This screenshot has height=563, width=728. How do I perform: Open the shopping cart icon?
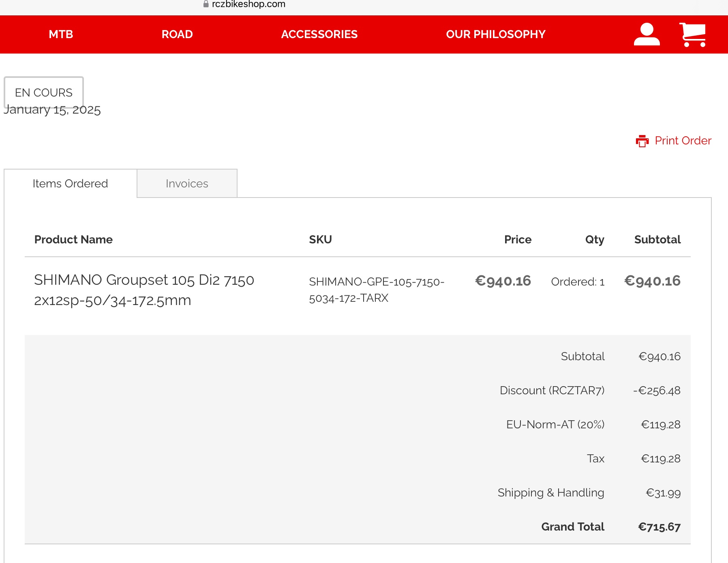pos(693,34)
